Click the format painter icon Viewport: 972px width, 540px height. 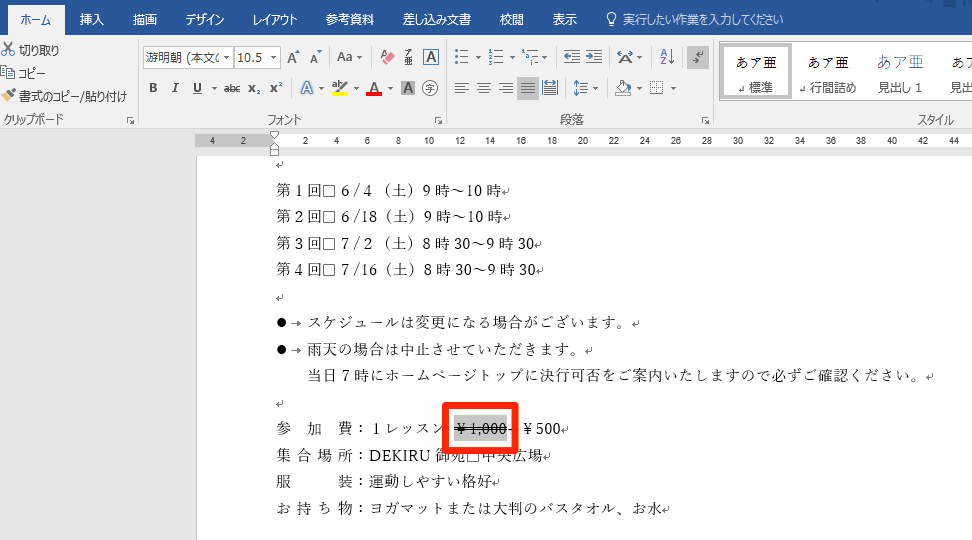[x=8, y=95]
